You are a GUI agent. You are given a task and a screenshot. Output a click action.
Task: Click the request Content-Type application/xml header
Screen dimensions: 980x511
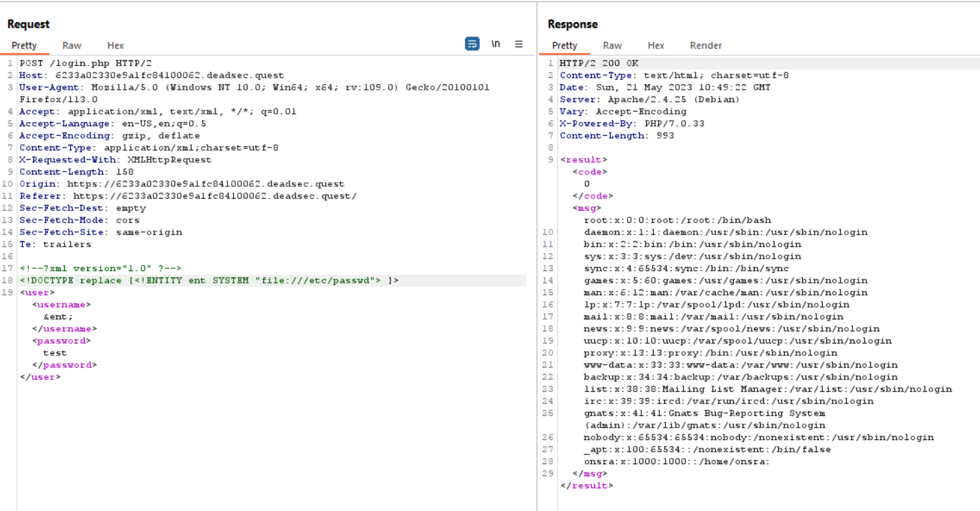(x=149, y=148)
